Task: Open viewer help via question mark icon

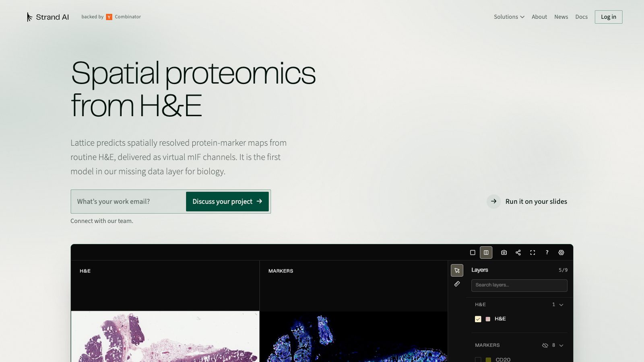Action: click(547, 253)
